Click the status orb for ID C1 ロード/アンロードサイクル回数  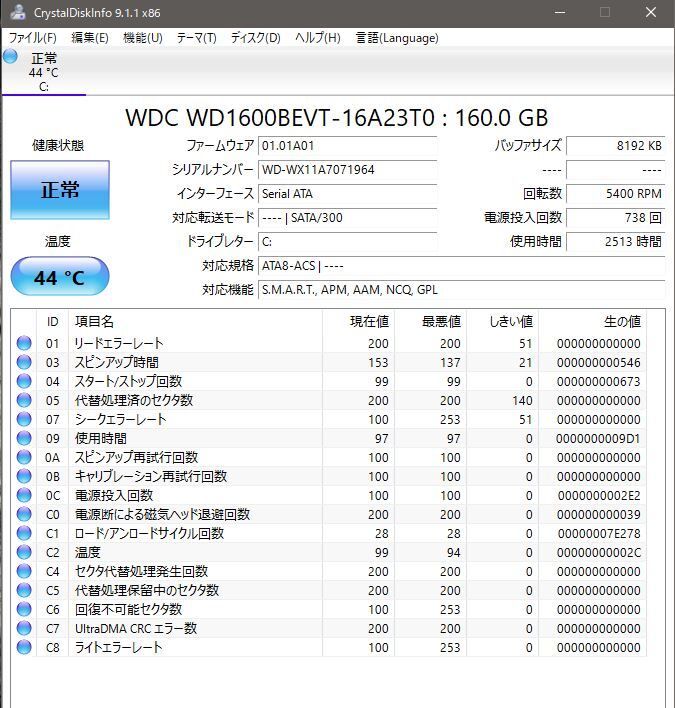coord(24,533)
